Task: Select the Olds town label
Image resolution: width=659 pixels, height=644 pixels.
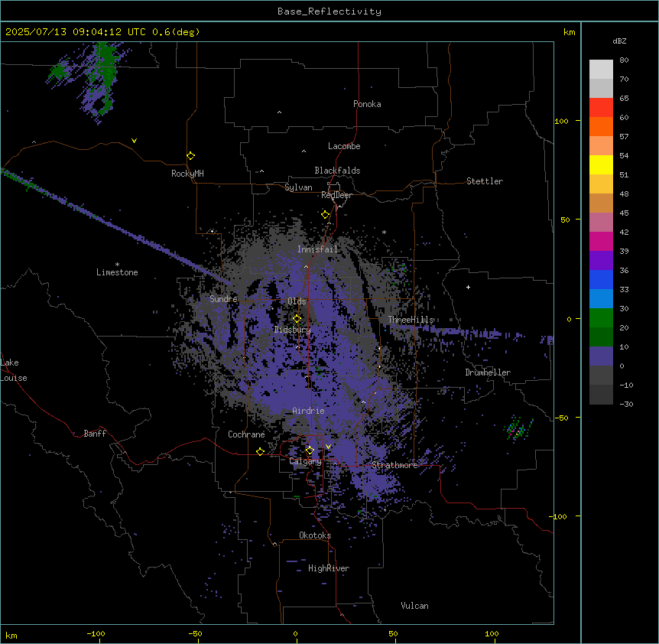Action: coord(297,301)
